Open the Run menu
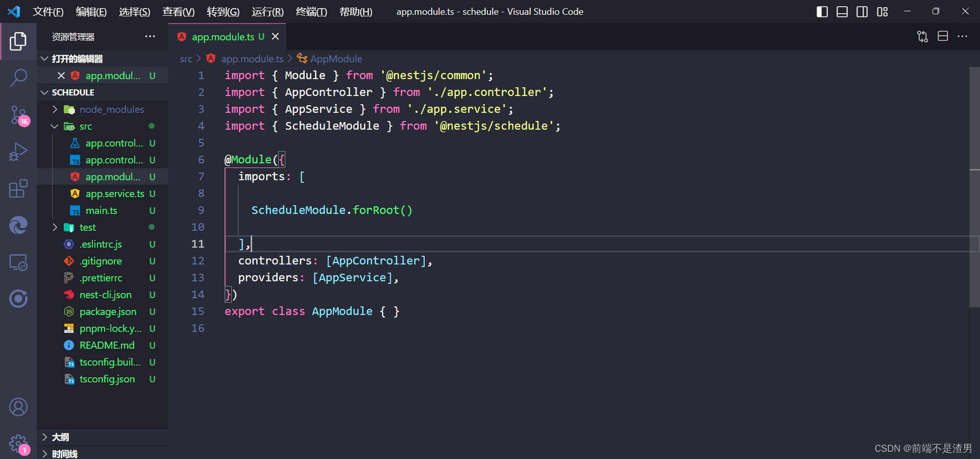 click(x=267, y=12)
